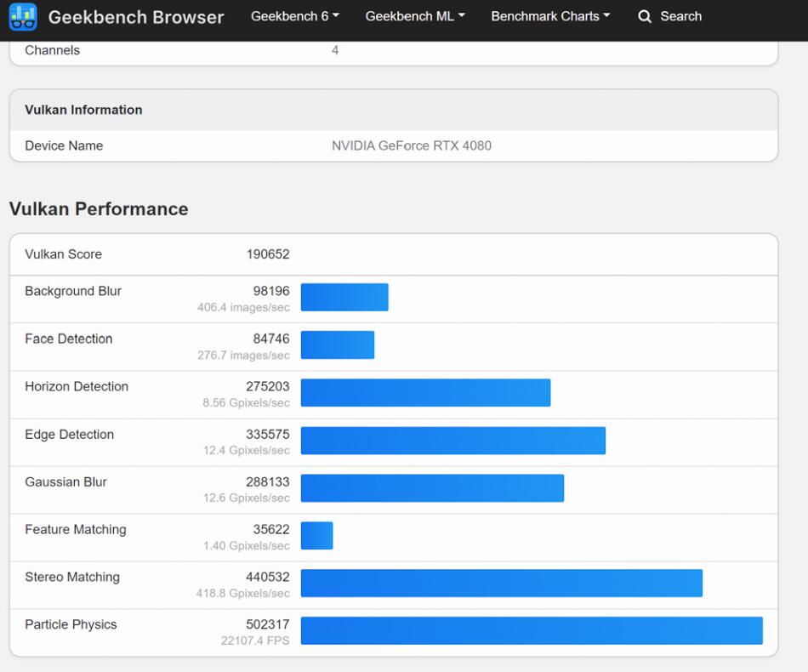Click the Channels row label
Image resolution: width=808 pixels, height=672 pixels.
[52, 50]
